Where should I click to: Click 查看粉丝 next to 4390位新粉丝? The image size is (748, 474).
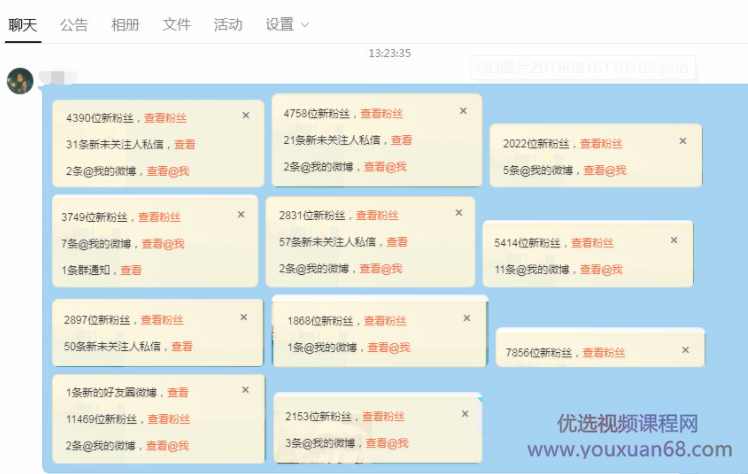point(165,118)
